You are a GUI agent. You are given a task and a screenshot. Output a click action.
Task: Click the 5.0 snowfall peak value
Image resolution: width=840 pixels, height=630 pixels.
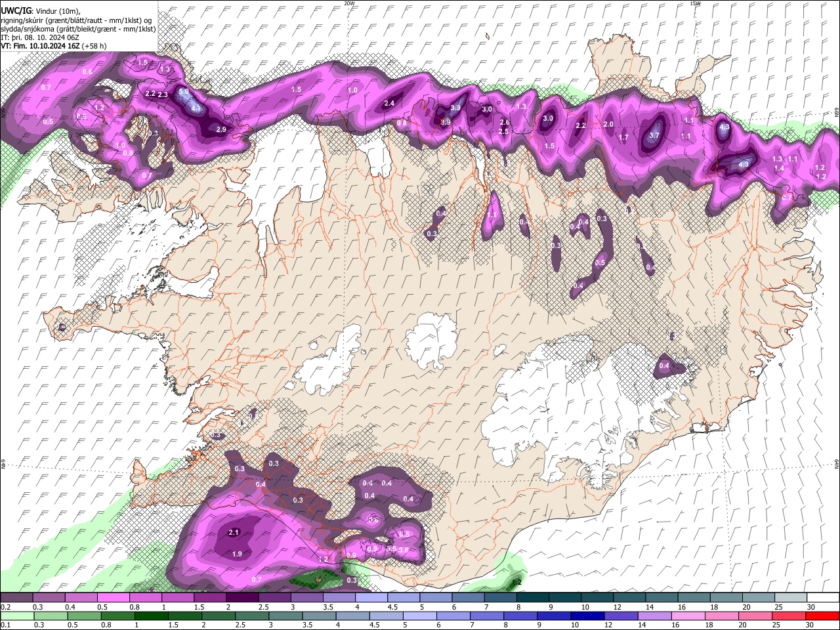pyautogui.click(x=184, y=92)
